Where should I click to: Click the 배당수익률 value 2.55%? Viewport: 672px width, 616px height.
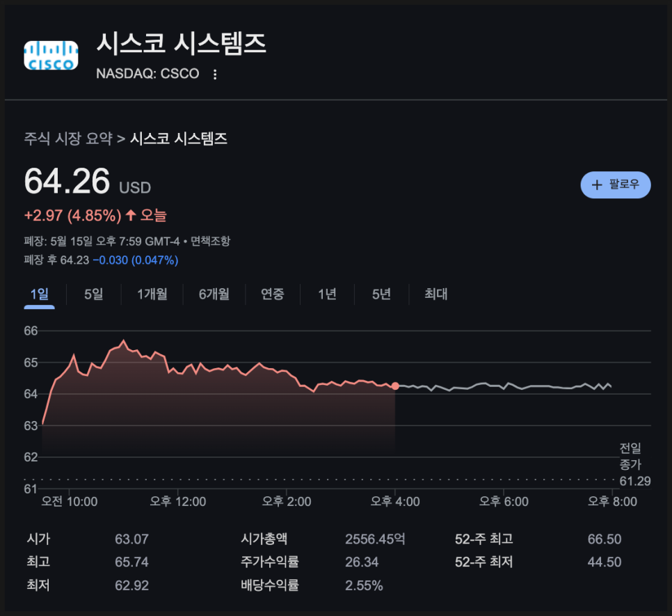[364, 585]
